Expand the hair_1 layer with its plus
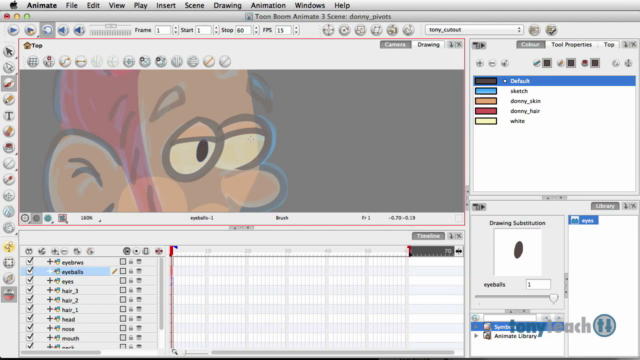Image resolution: width=640 pixels, height=360 pixels. pos(49,309)
